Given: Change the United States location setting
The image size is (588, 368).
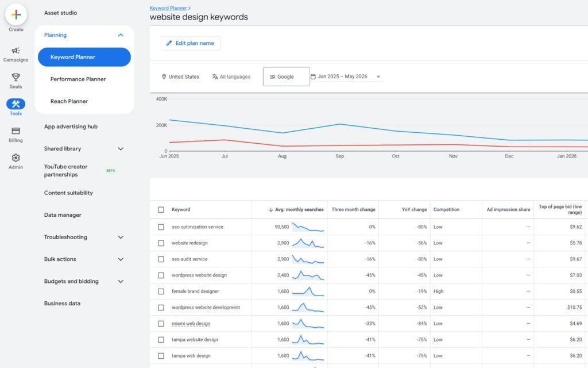Looking at the screenshot, I should (180, 76).
